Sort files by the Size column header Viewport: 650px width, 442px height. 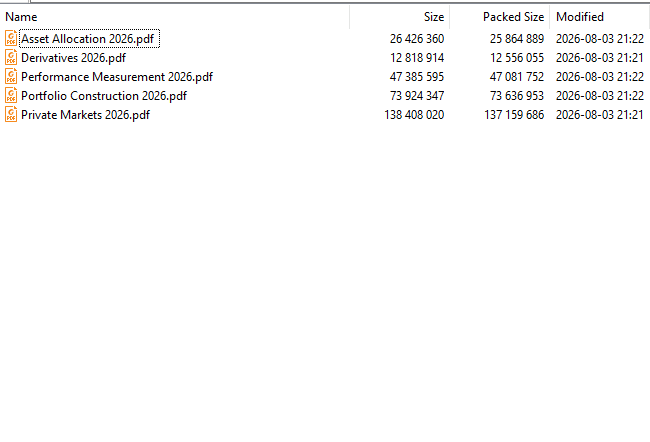(434, 17)
